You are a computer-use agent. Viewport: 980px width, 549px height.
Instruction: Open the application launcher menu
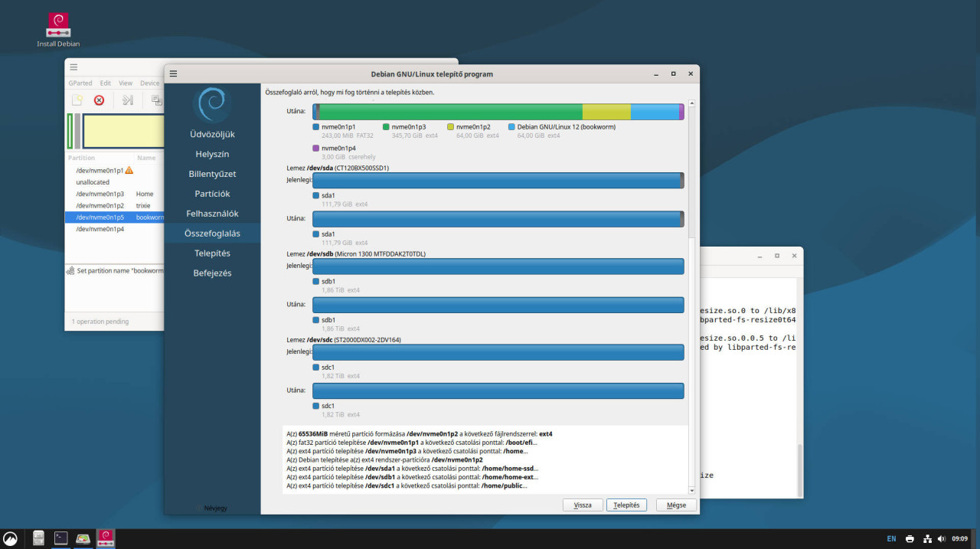(x=11, y=538)
